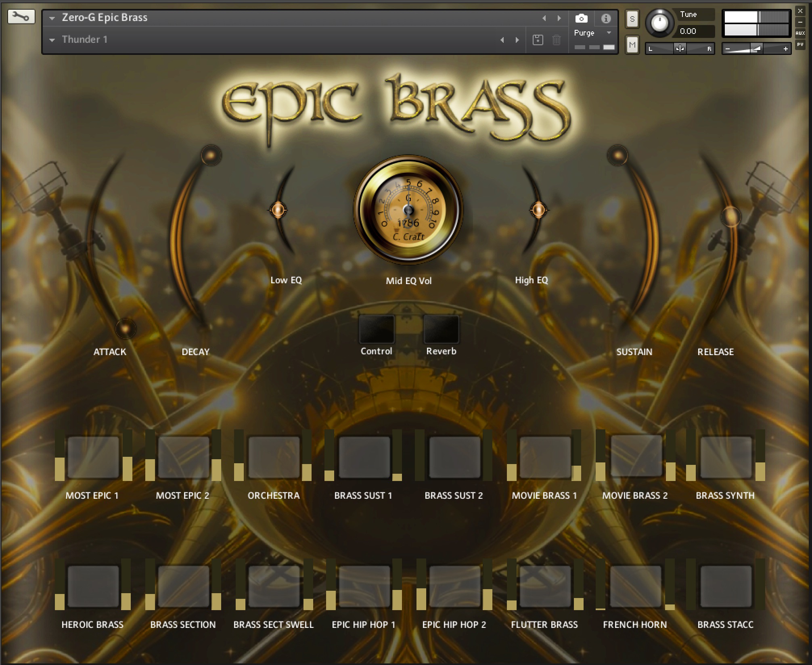Click the High EQ label
The height and width of the screenshot is (665, 812).
532,280
